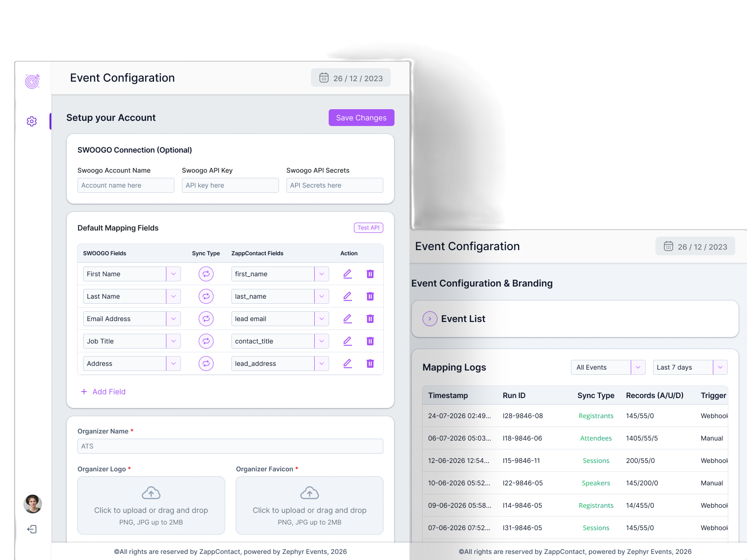Click the Organizer Favicon upload drop zone text

coord(310,510)
